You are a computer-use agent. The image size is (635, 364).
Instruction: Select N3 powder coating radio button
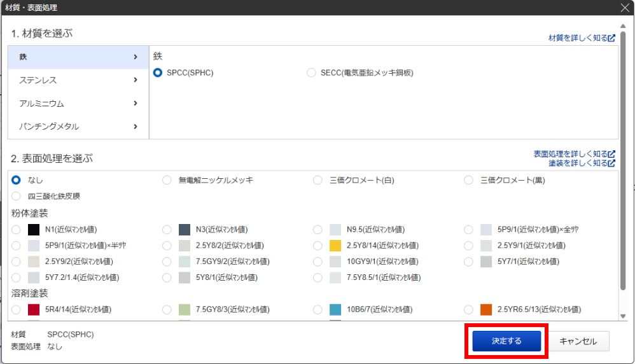click(167, 230)
